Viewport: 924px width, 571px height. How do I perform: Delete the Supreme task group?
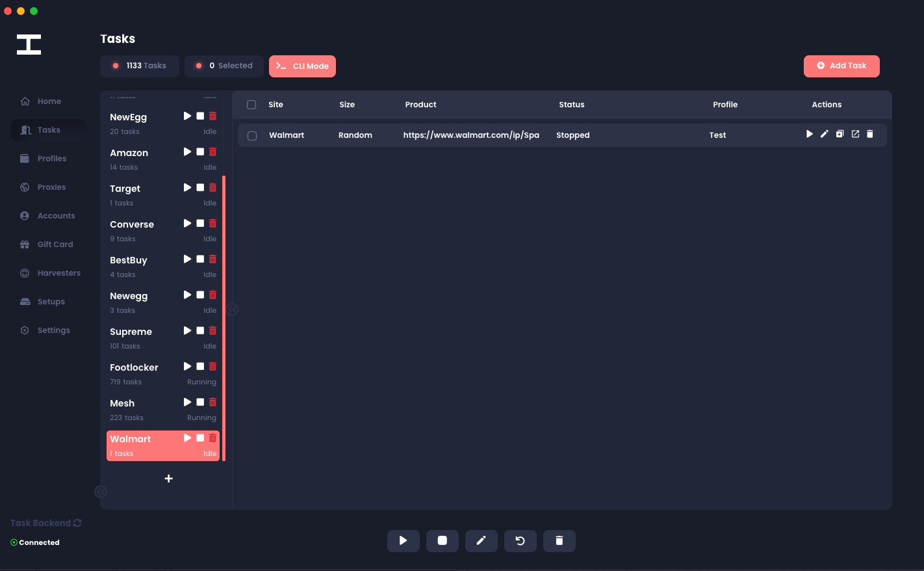tap(212, 330)
